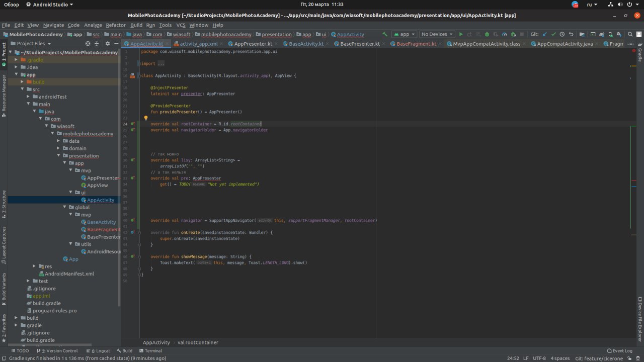The height and width of the screenshot is (362, 644).
Task: Click the Debug app bug icon
Action: coord(487,34)
